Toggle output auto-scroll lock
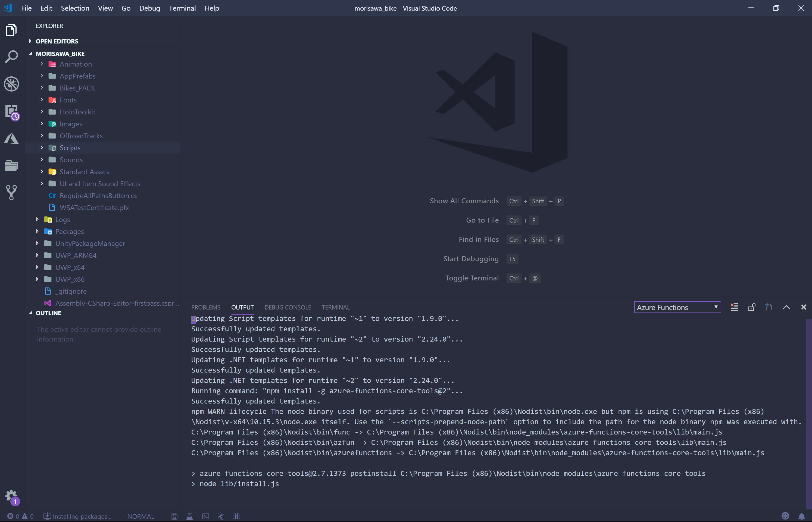This screenshot has width=812, height=522. tap(751, 307)
